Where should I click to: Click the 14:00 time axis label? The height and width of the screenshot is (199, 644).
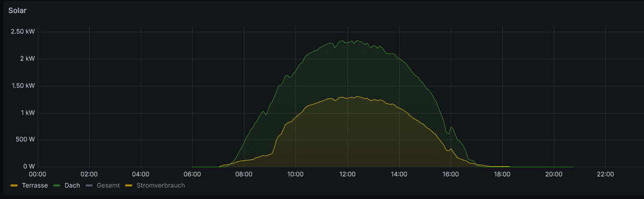coord(399,175)
